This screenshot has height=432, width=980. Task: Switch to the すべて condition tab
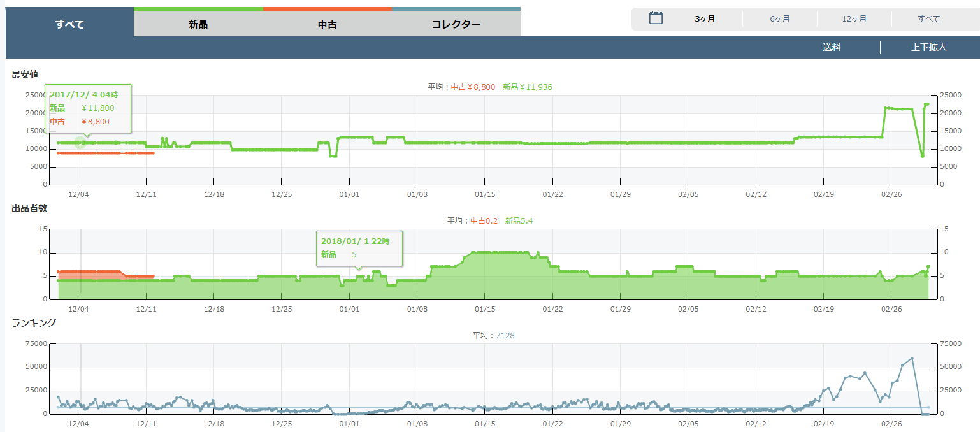click(x=69, y=25)
